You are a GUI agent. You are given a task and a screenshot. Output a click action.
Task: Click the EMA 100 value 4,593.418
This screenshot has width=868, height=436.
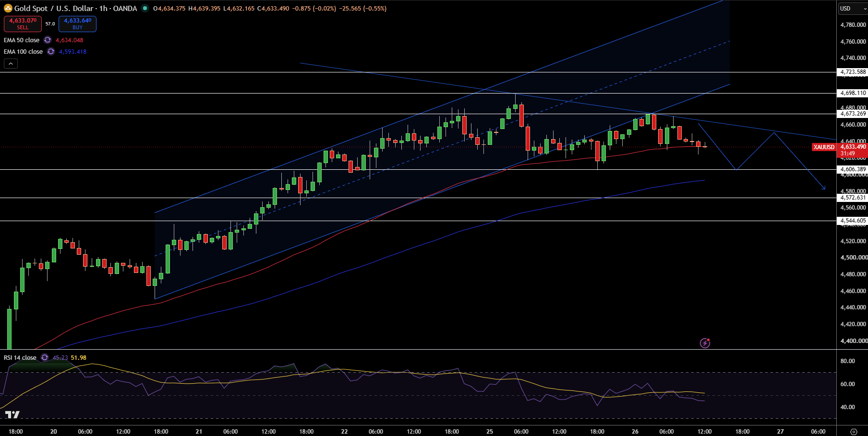[x=73, y=52]
